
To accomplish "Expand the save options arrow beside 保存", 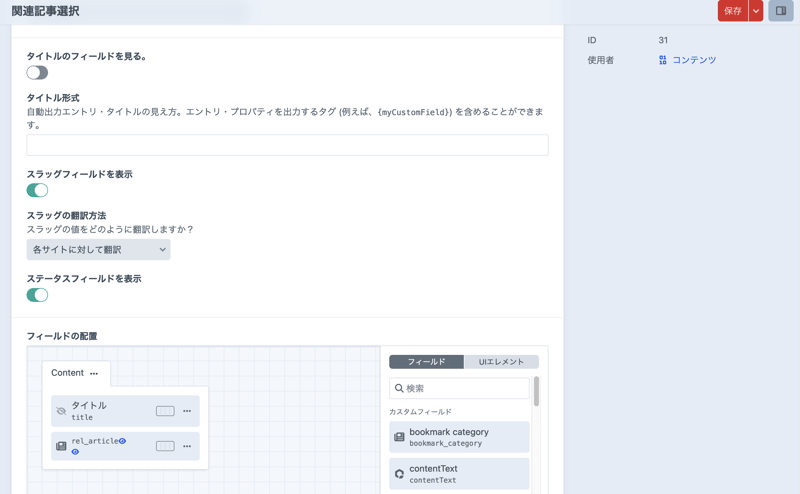I will coord(756,11).
